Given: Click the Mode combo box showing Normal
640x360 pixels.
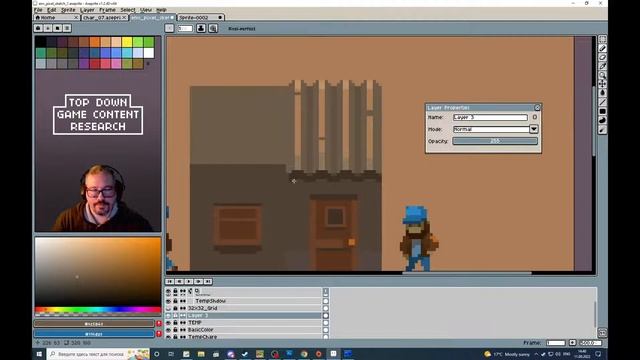Looking at the screenshot, I should [x=491, y=129].
